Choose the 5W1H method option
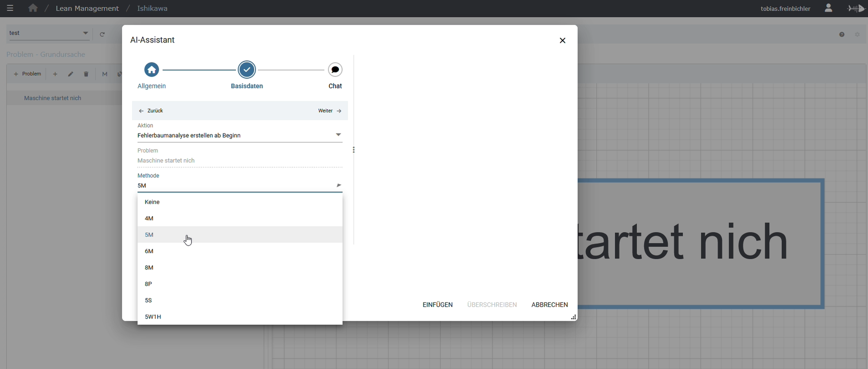868x369 pixels. (x=153, y=317)
